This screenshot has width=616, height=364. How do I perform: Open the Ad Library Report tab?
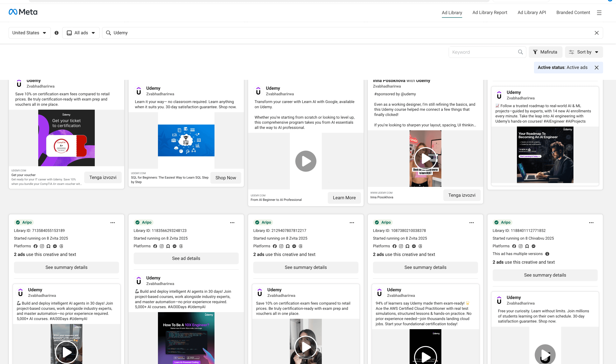pos(490,13)
